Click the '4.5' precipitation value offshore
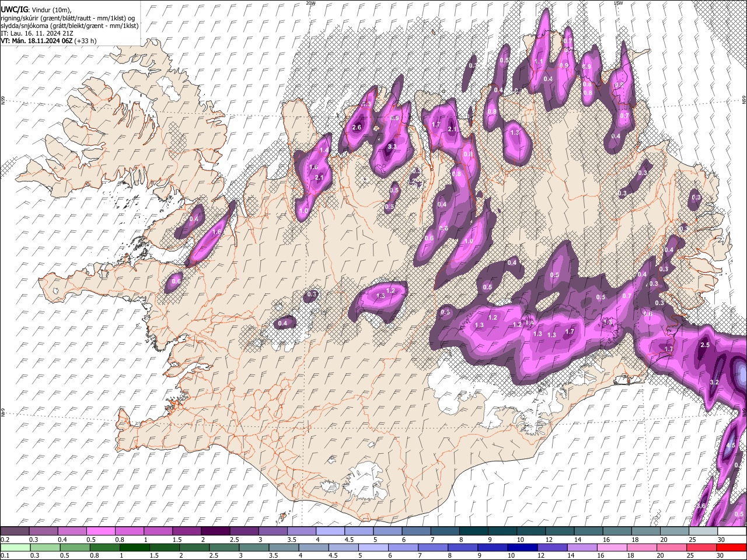 pos(731,446)
